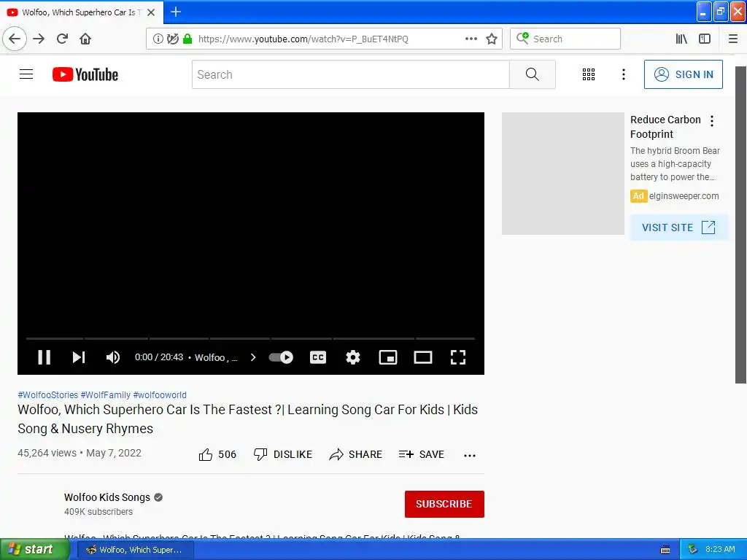The image size is (747, 560).
Task: Click #WolfFamily hashtag
Action: (x=105, y=394)
